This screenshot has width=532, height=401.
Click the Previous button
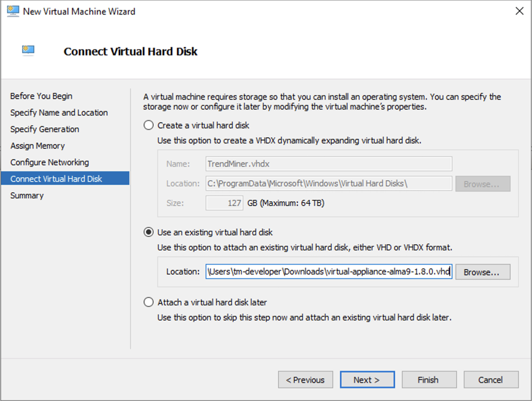coord(305,380)
